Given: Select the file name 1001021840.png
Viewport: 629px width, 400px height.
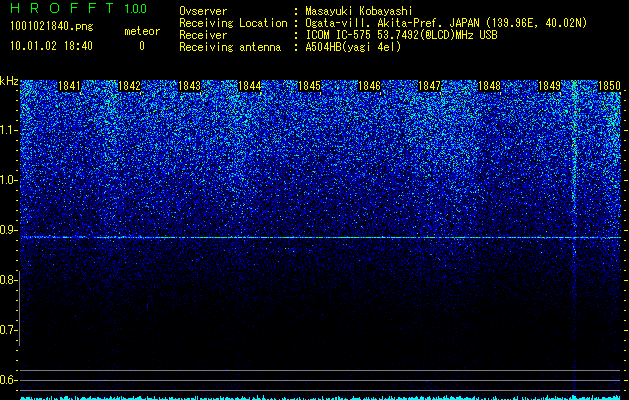Looking at the screenshot, I should 51,27.
